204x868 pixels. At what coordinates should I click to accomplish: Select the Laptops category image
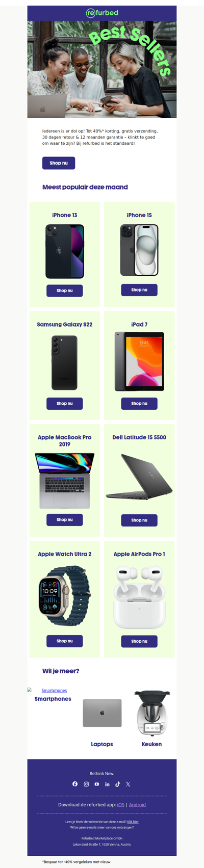(x=102, y=713)
